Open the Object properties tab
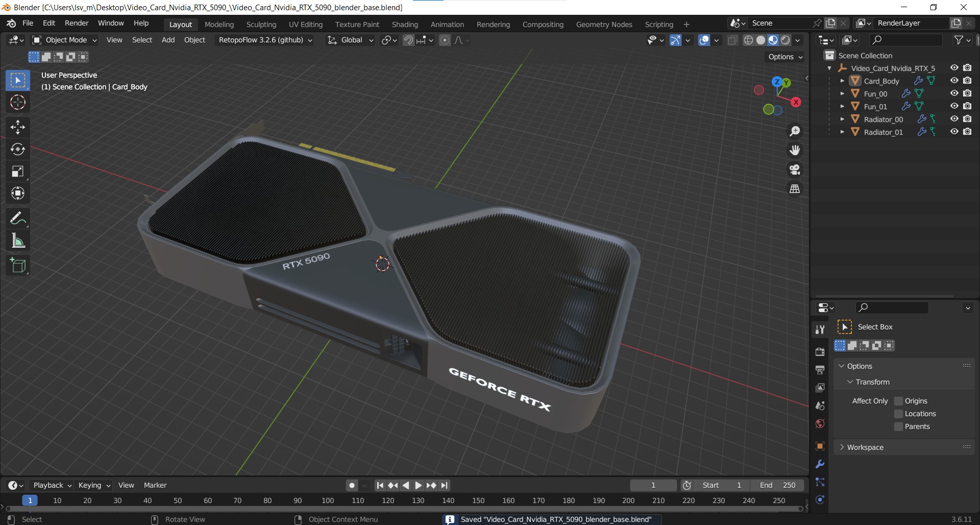This screenshot has width=980, height=525. (820, 446)
